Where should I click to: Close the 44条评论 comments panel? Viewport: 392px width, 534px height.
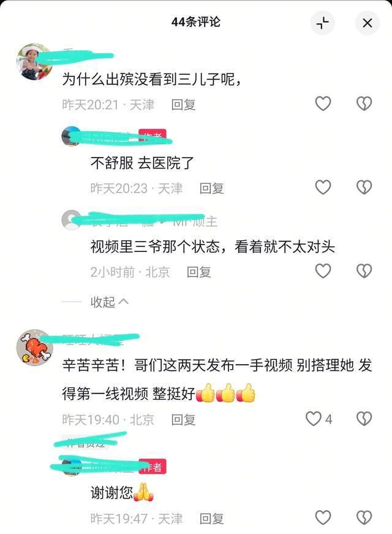click(x=367, y=23)
